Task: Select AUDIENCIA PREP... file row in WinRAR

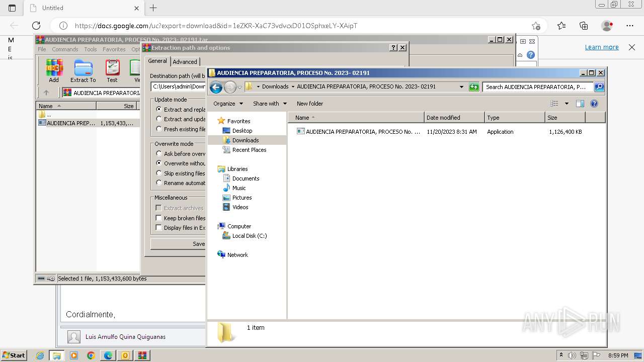Action: (88, 123)
